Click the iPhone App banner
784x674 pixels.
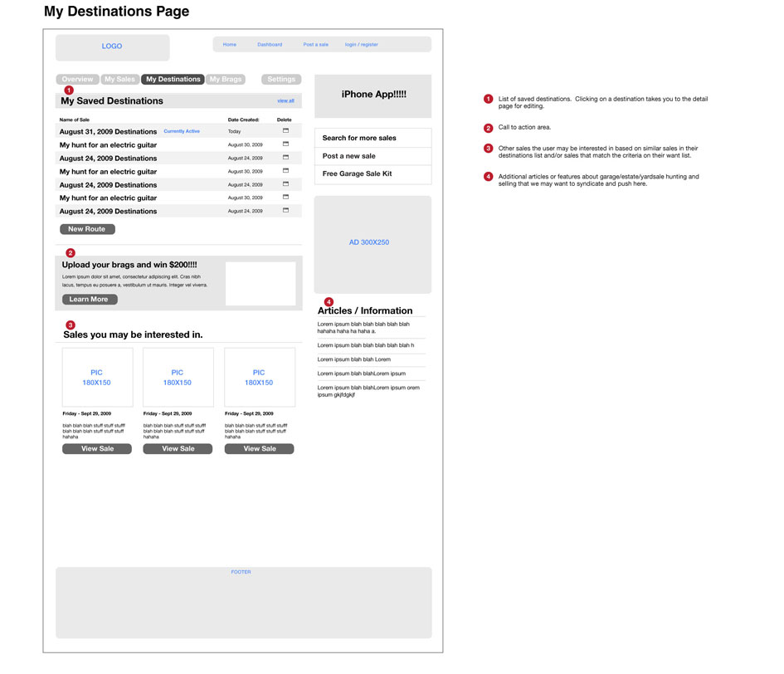point(373,96)
